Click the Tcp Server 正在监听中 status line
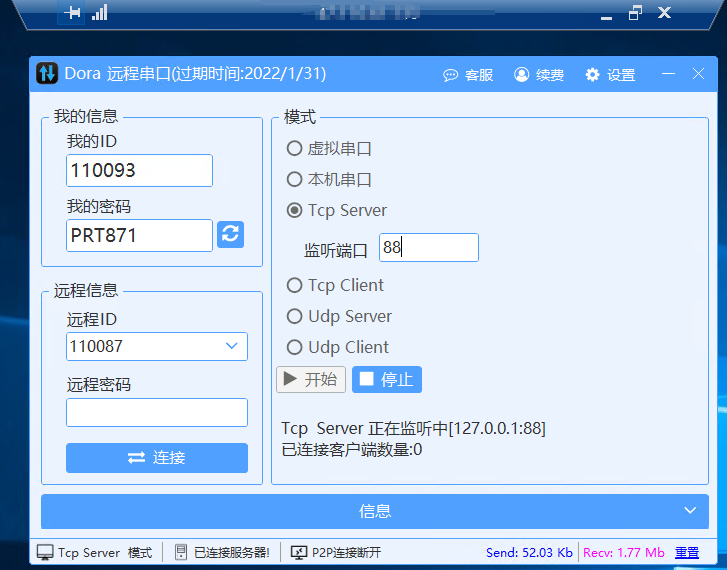This screenshot has height=570, width=727. (413, 428)
